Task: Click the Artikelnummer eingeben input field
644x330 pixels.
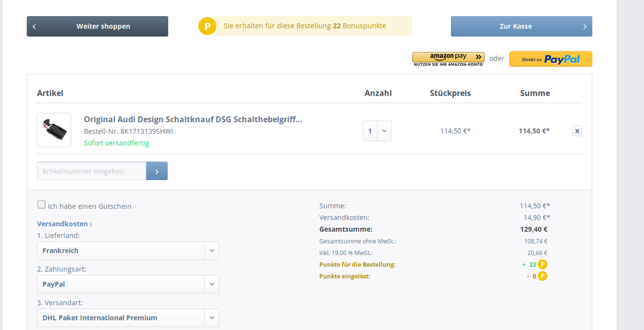Action: (x=92, y=171)
